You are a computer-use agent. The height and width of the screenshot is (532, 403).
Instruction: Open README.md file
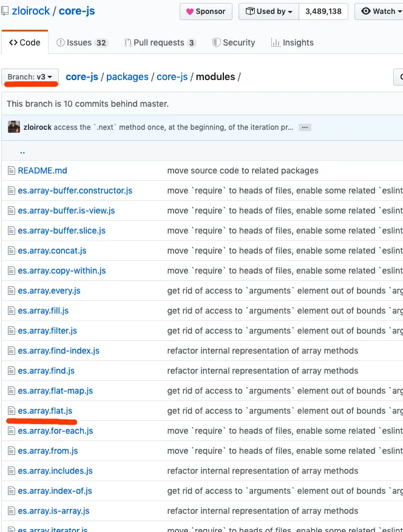point(42,170)
